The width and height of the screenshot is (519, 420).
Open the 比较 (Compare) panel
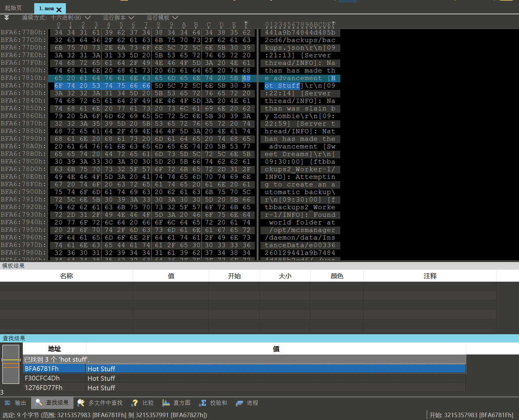143,403
